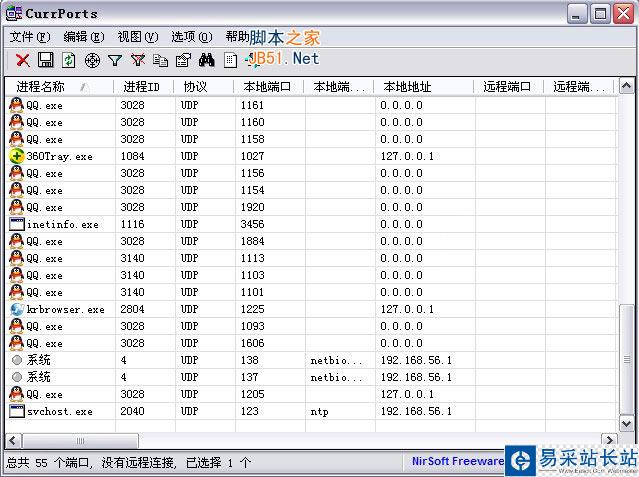Click the copy selected items icon
Viewport: 639px width, 477px height.
[x=161, y=60]
